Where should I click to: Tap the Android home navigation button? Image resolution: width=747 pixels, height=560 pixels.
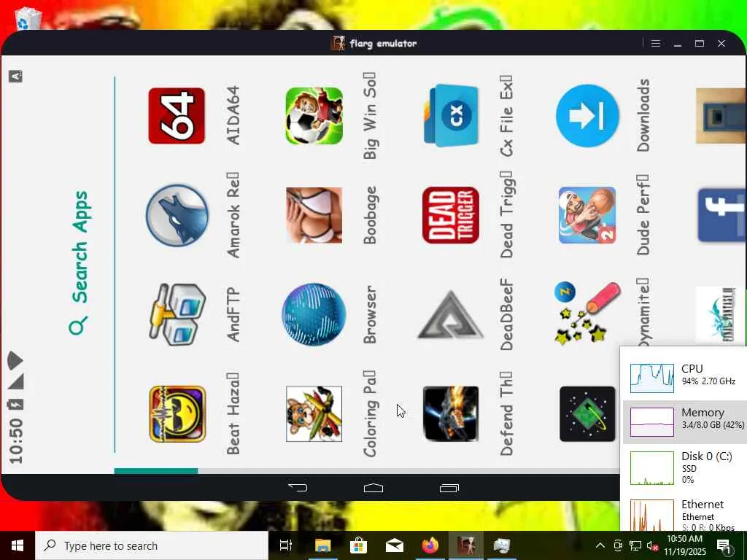pos(373,488)
